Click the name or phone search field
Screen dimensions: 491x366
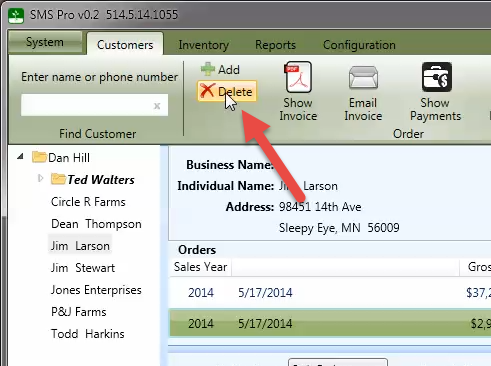pos(94,105)
